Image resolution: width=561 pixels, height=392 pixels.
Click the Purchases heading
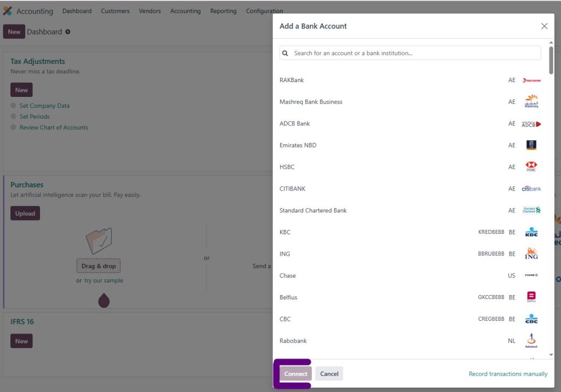[x=27, y=185]
